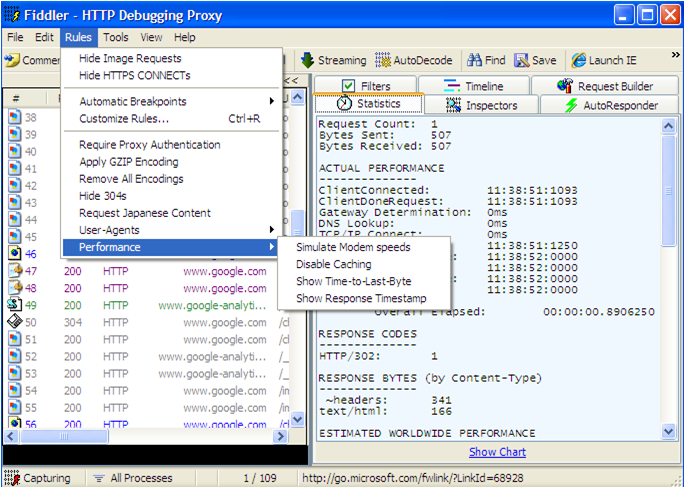The width and height of the screenshot is (685, 488).
Task: Click the session 46 icon
Action: [x=15, y=253]
